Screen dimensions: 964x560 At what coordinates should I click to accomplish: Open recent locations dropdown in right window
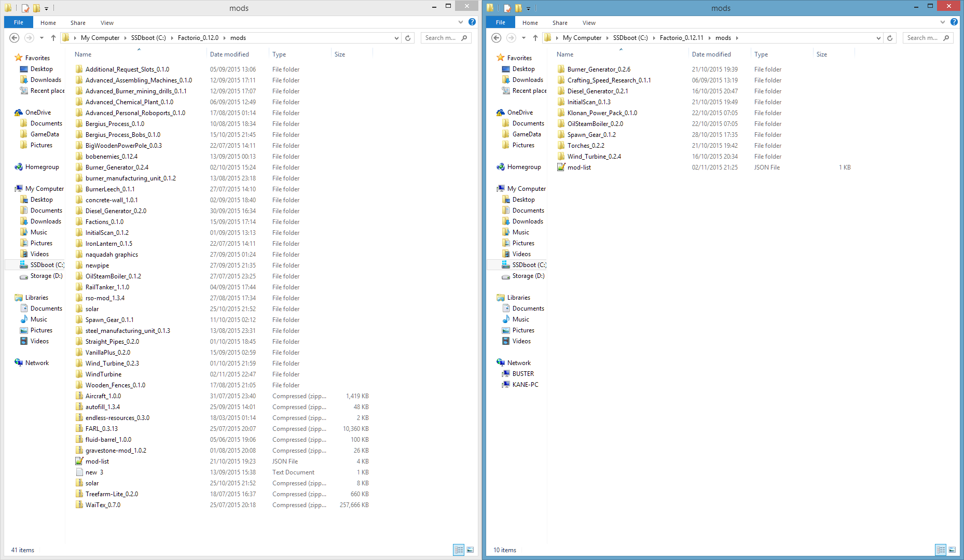click(524, 38)
